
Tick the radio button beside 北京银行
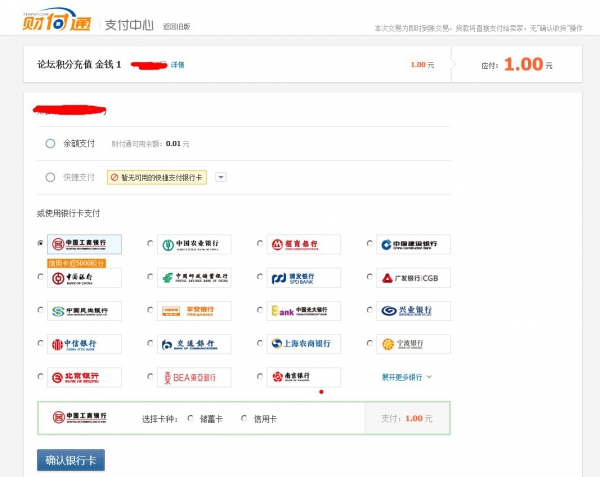40,376
